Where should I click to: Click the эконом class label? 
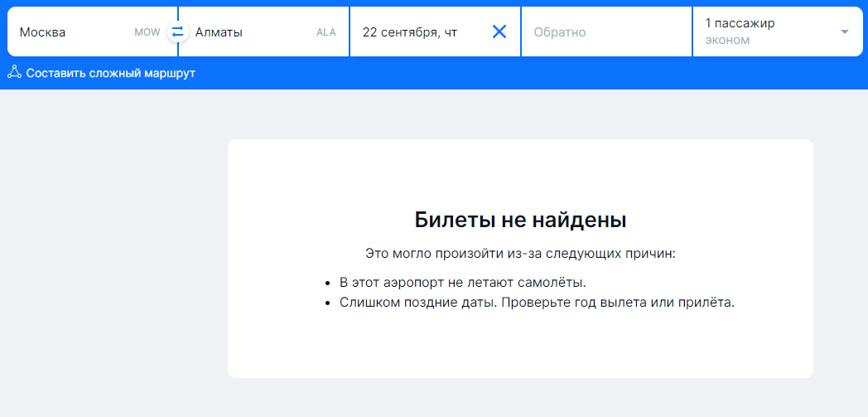pos(726,41)
